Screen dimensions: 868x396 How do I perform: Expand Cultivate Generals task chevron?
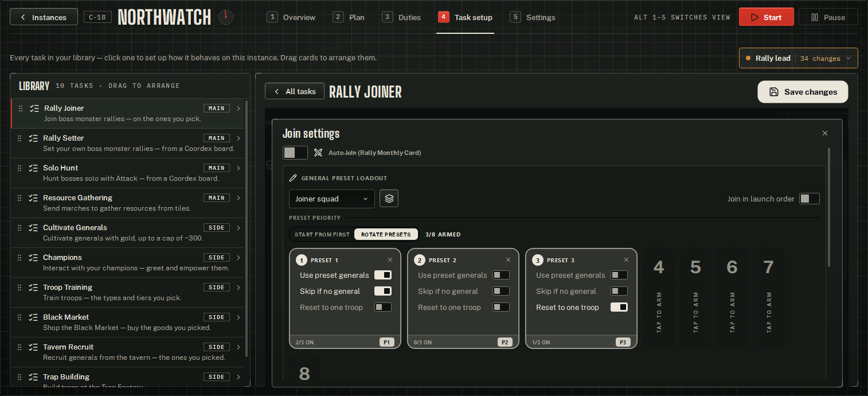(x=239, y=228)
